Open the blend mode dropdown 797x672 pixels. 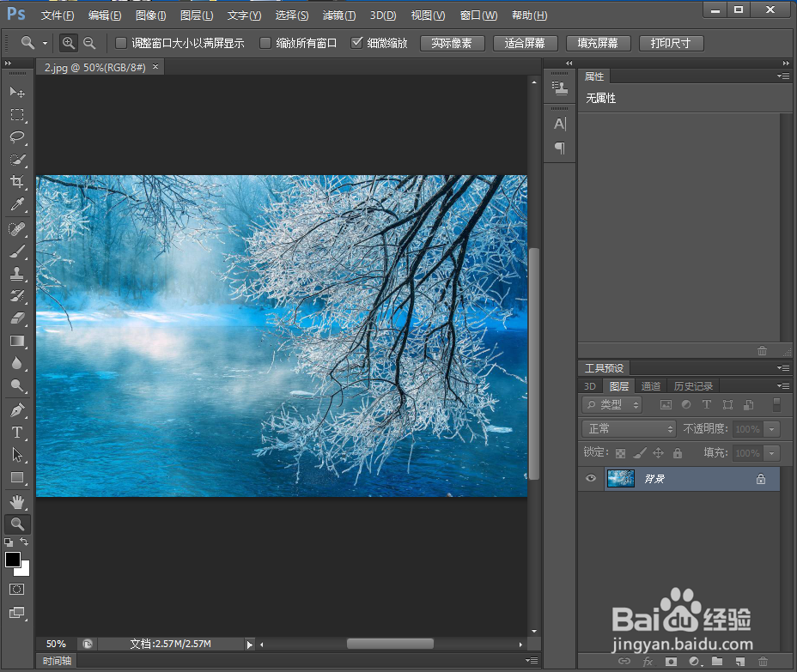pyautogui.click(x=629, y=429)
